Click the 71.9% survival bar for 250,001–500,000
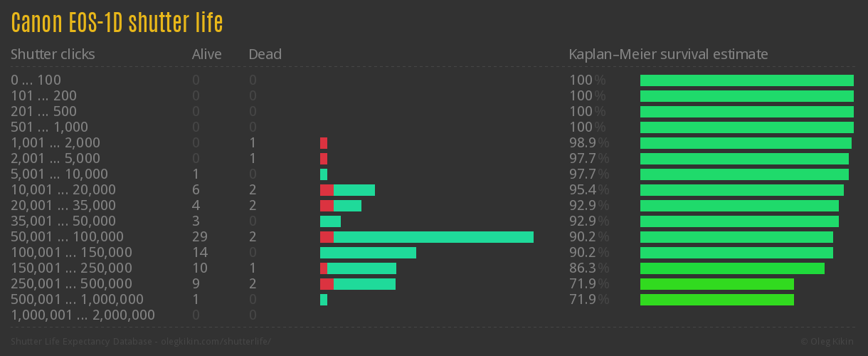The image size is (868, 356). click(716, 284)
